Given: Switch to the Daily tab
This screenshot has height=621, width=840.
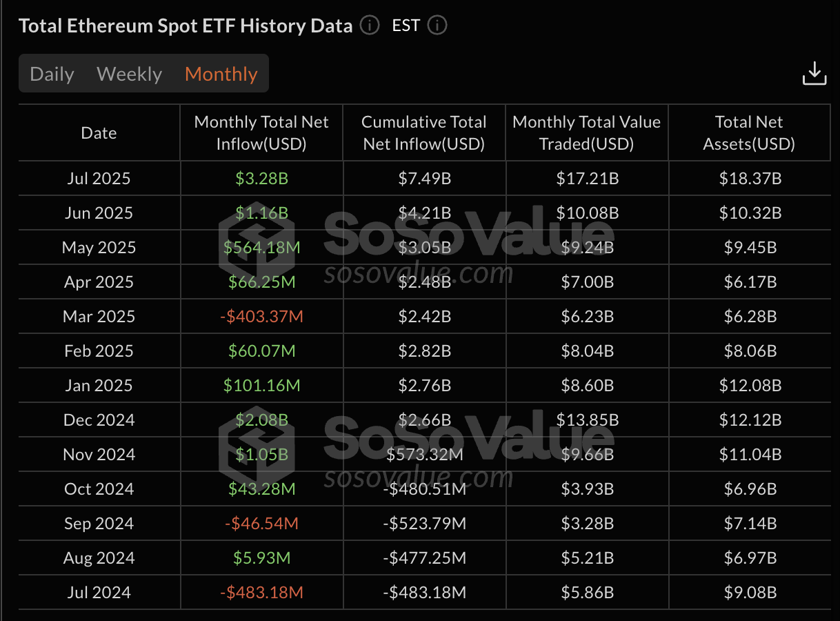Looking at the screenshot, I should tap(52, 74).
